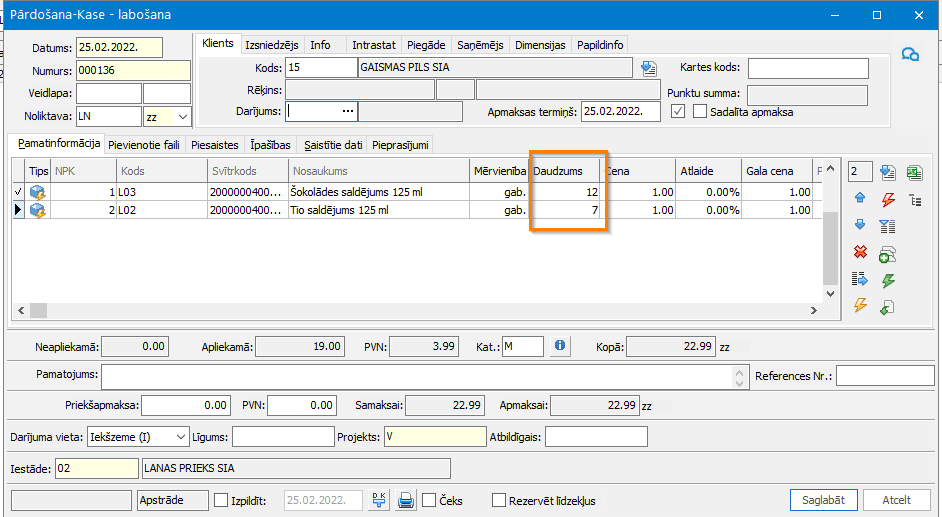
Task: Click the Saglabāt button
Action: 823,500
